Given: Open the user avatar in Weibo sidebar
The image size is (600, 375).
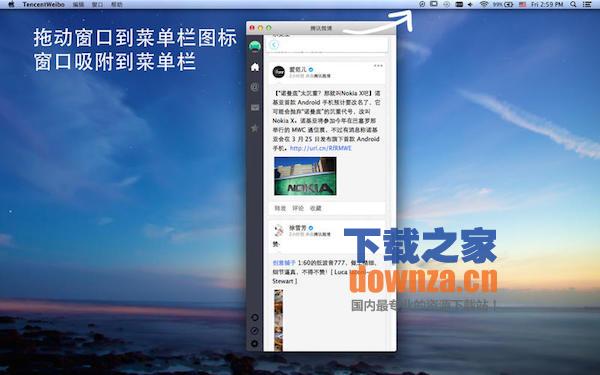Looking at the screenshot, I should [x=255, y=47].
